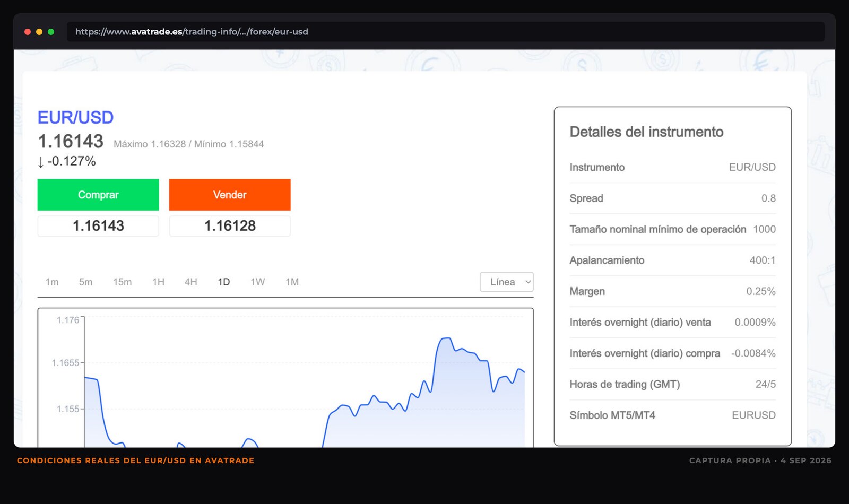Click the green Comprar button

tap(98, 195)
